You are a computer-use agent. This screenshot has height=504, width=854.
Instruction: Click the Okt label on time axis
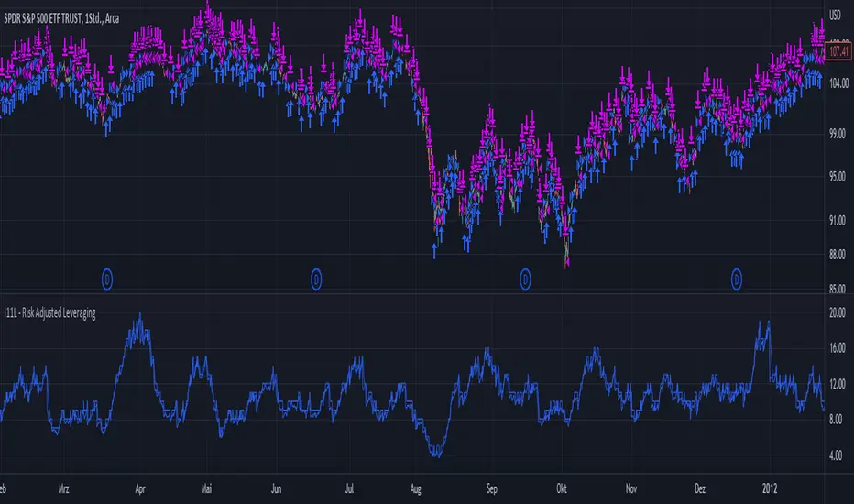pyautogui.click(x=562, y=488)
